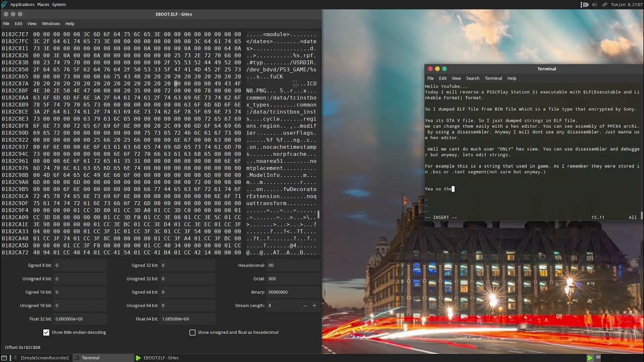Click the MATE logo icon beside Applications
644x362 pixels.
(x=4, y=5)
